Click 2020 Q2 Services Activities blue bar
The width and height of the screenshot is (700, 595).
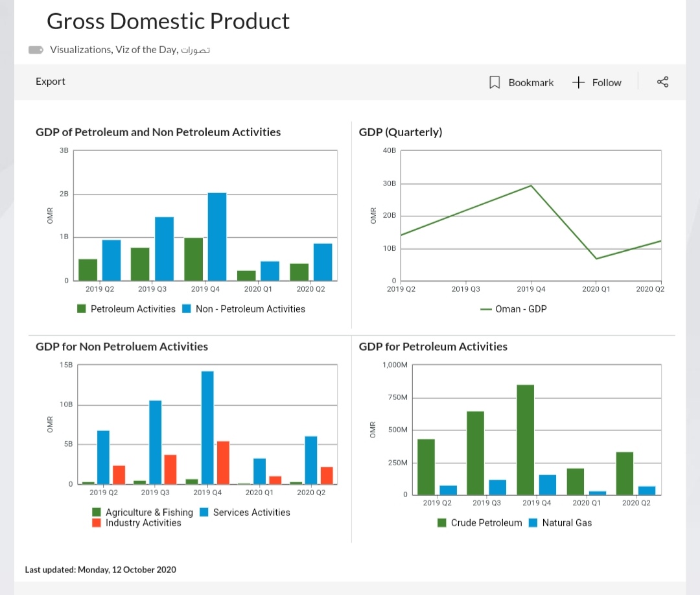coord(311,460)
